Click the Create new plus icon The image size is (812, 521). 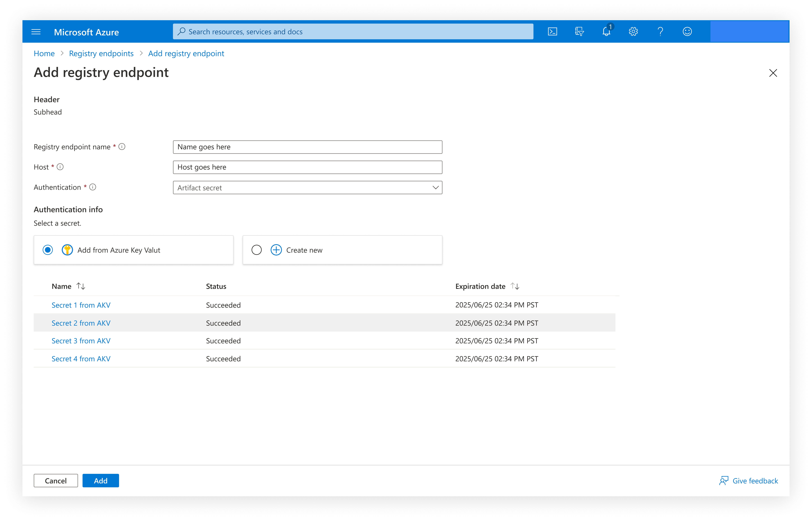(x=276, y=250)
